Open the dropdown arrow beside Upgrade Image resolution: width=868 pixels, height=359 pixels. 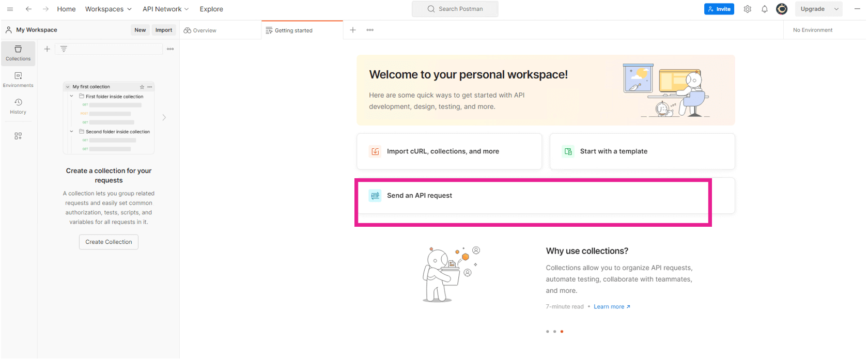(x=836, y=9)
